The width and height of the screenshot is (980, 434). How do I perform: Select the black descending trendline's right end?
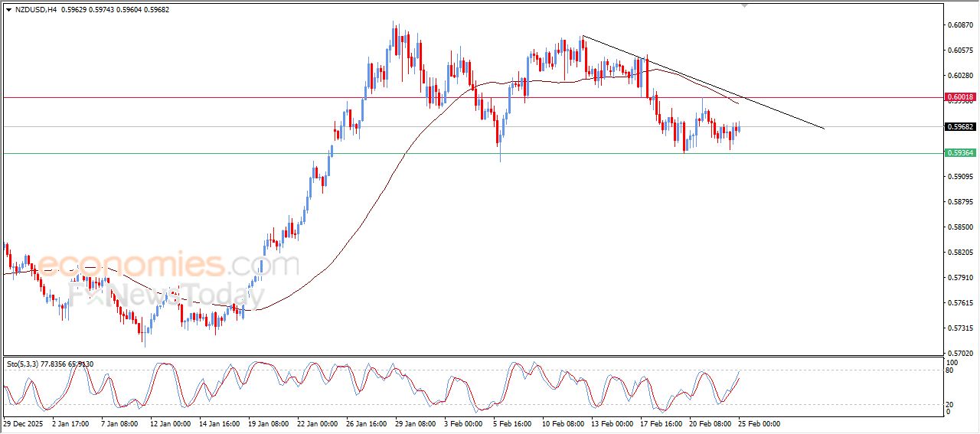coord(824,129)
